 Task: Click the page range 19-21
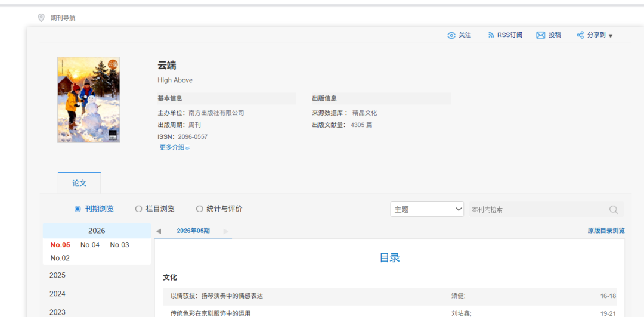[608, 313]
